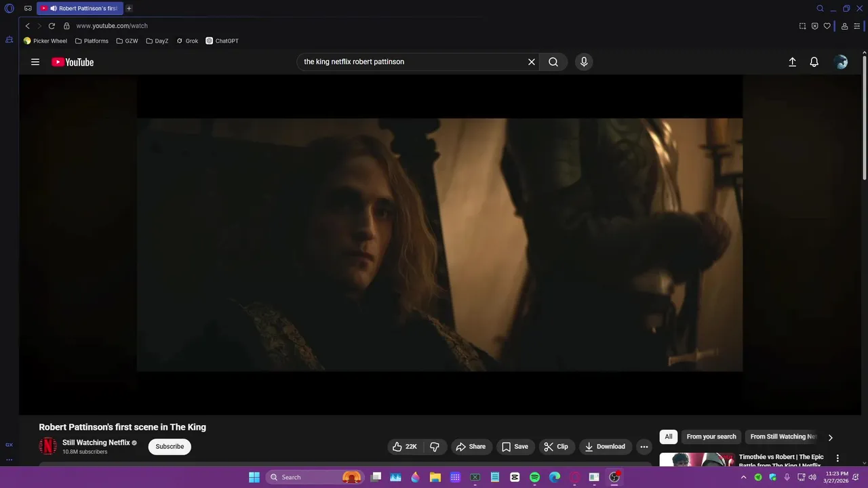The width and height of the screenshot is (868, 488).
Task: Dislike this video
Action: tap(435, 447)
